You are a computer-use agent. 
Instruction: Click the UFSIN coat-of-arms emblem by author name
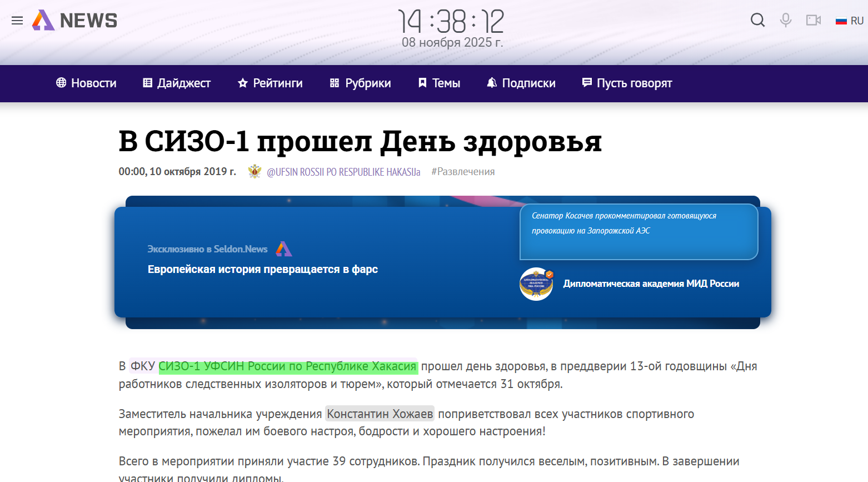tap(255, 171)
